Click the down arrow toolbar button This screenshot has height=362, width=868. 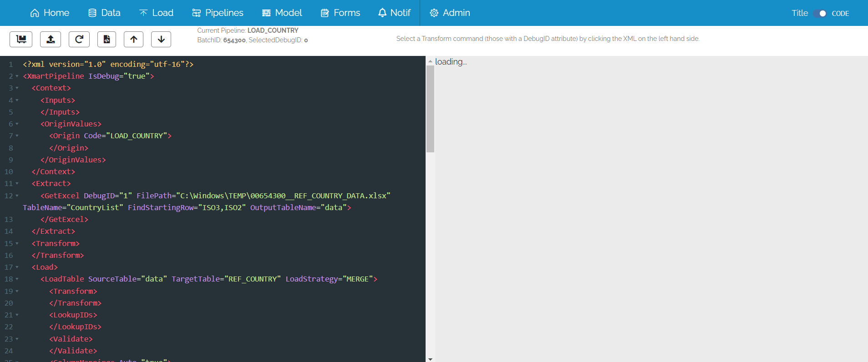click(161, 39)
